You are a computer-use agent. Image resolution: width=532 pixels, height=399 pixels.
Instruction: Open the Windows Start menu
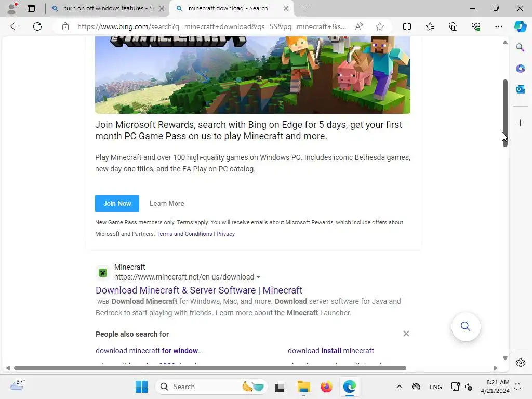pos(141,387)
